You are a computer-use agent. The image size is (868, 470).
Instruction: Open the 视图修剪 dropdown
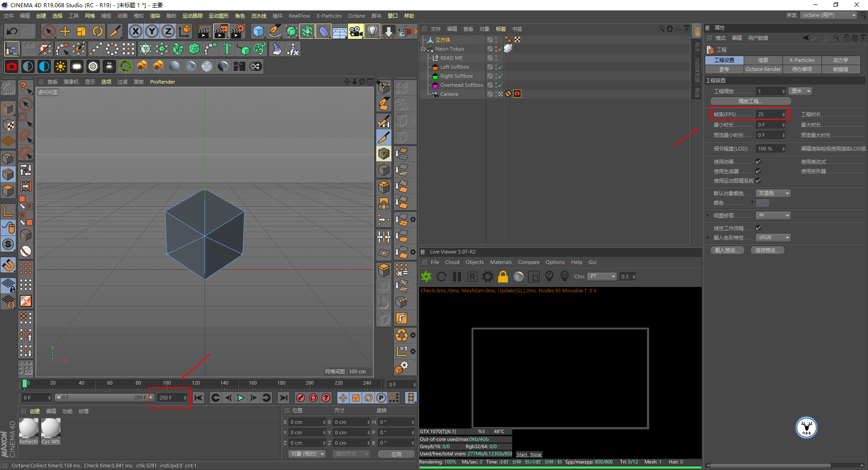tap(774, 216)
